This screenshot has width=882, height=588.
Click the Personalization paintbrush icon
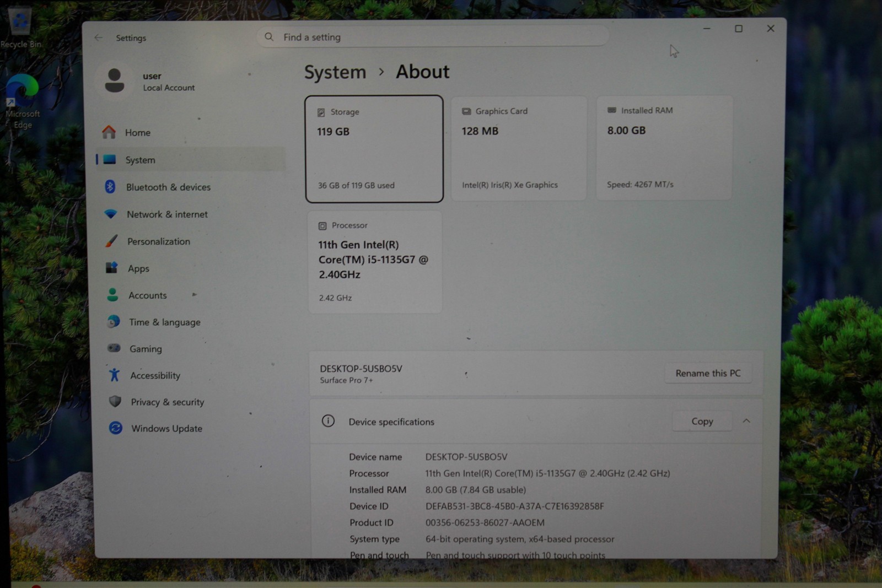pyautogui.click(x=111, y=241)
